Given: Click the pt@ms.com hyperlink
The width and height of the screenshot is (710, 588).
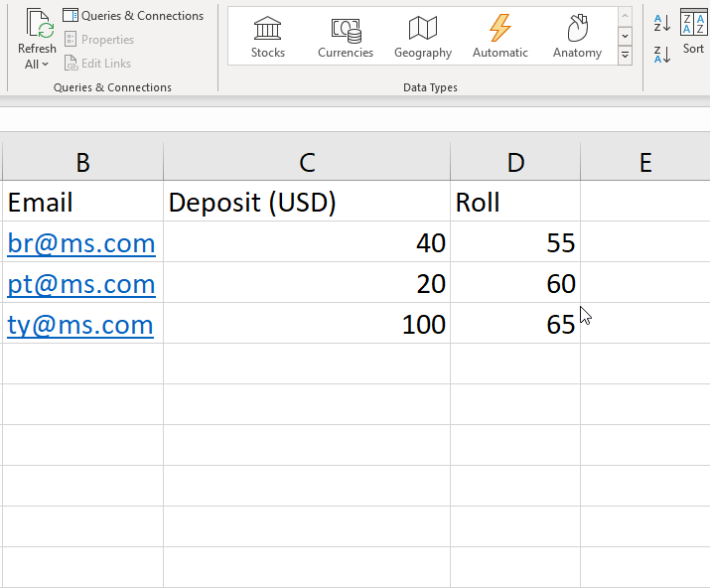Looking at the screenshot, I should [x=81, y=284].
